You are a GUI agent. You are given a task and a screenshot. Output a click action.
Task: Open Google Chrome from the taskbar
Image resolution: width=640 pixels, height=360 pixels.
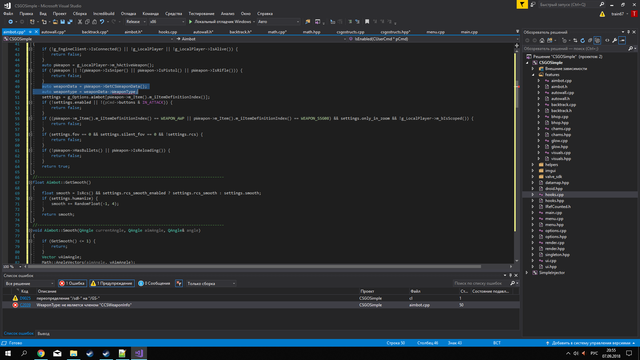(41, 353)
